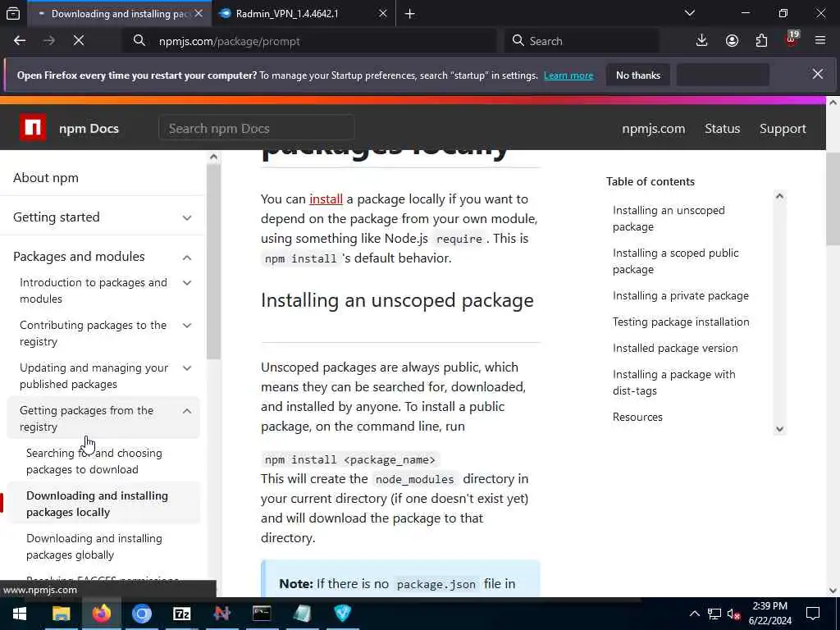Click table of contents scroll-down arrow
The image size is (840, 630).
tap(779, 428)
